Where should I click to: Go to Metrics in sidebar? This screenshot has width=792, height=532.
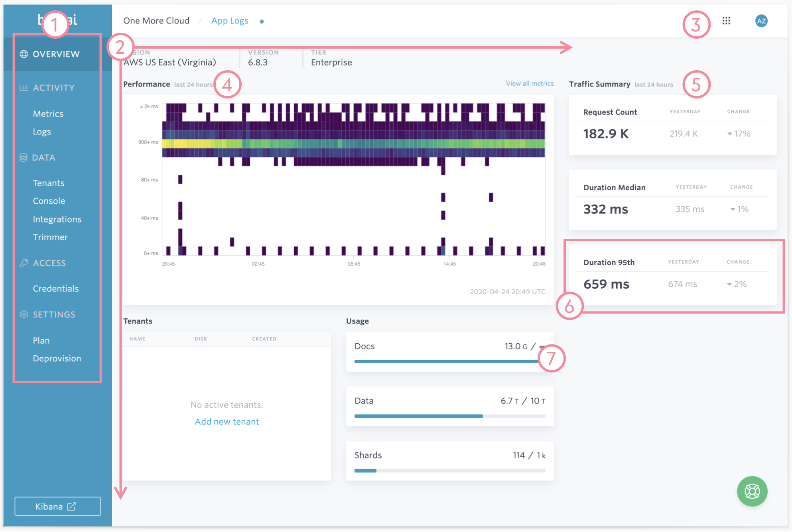[48, 114]
